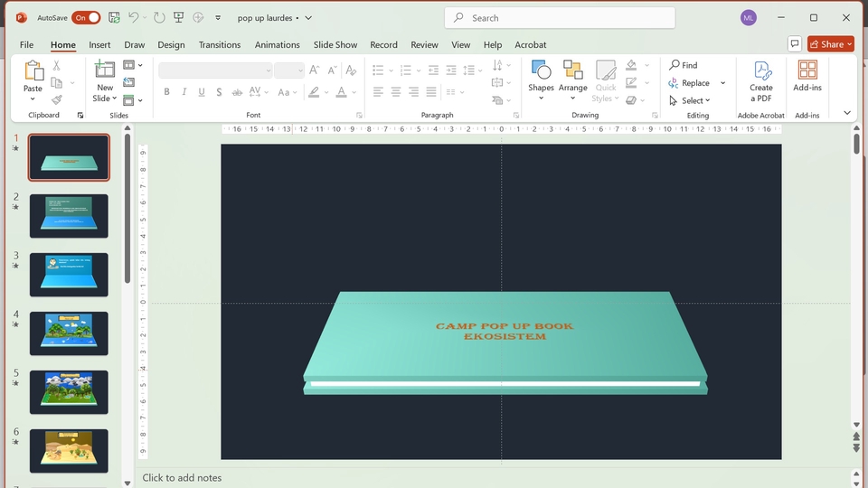Undo the last action
Image resolution: width=868 pixels, height=488 pixels.
coord(134,18)
